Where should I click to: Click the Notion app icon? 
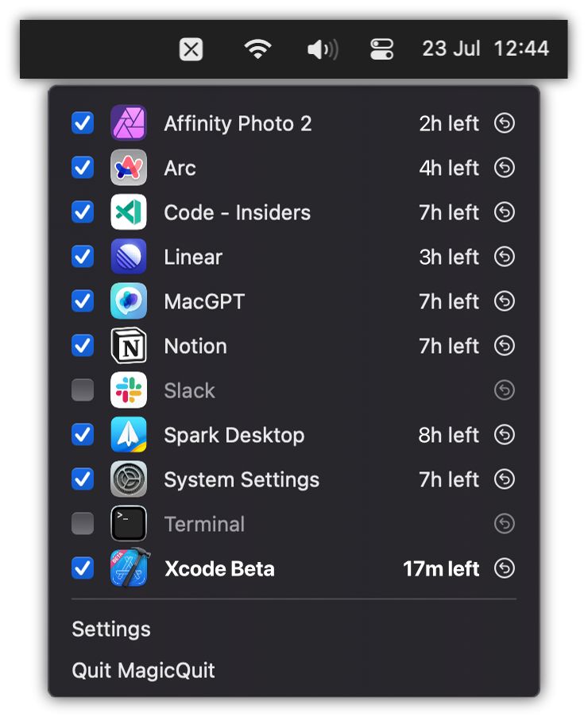click(129, 345)
